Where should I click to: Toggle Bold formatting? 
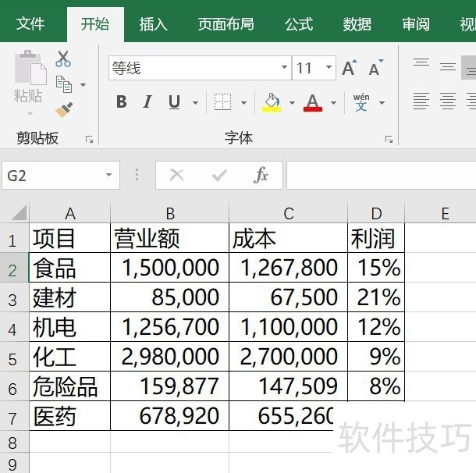coord(122,101)
